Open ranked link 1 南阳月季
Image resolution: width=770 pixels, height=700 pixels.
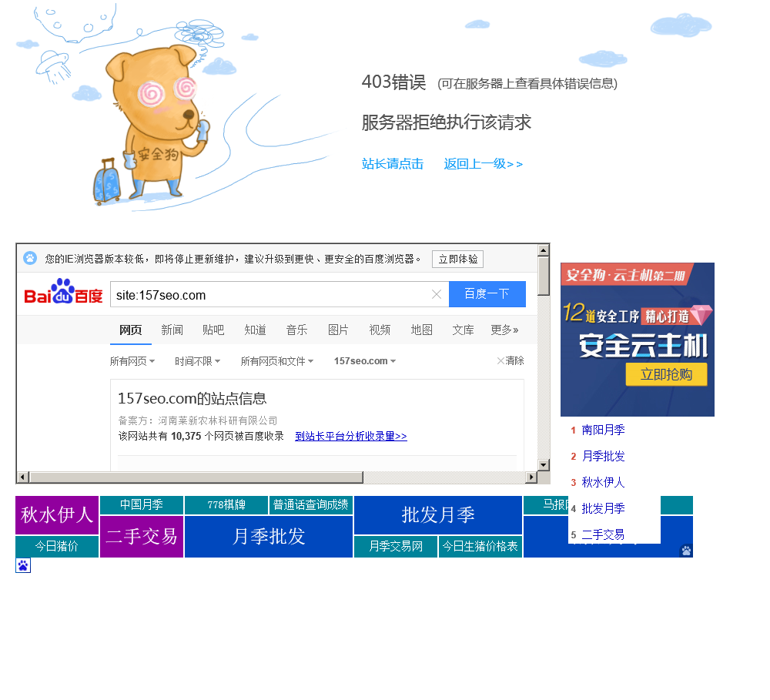click(x=603, y=430)
